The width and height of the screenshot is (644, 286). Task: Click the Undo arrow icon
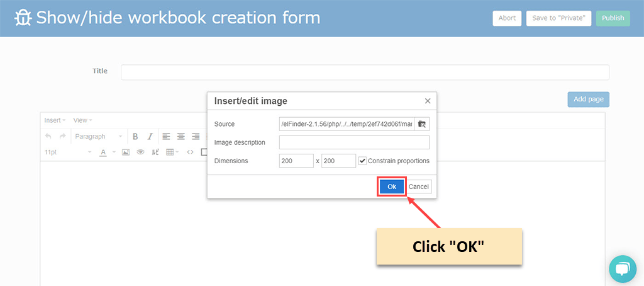[49, 136]
